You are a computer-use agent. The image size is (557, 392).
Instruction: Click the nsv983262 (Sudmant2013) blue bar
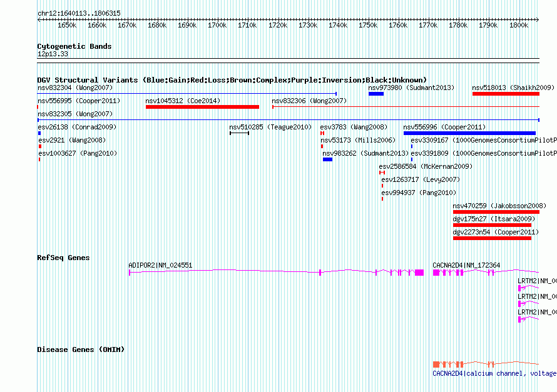(327, 159)
